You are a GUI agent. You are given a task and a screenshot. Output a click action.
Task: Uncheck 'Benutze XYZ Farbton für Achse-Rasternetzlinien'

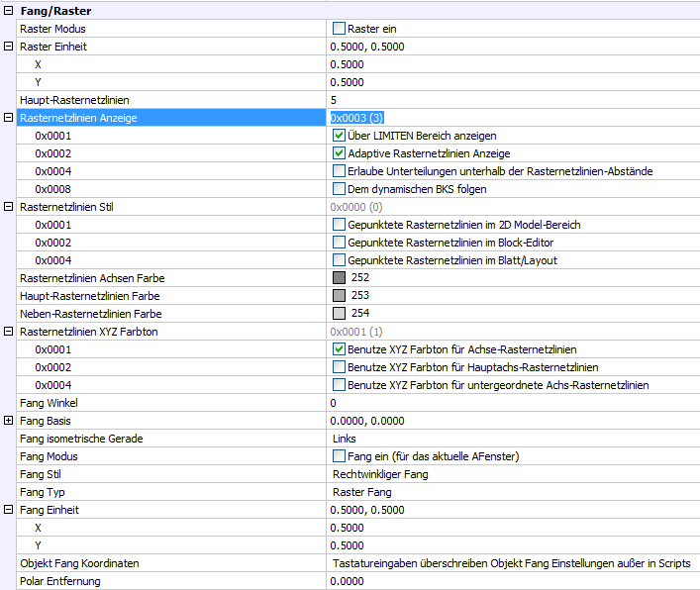tap(340, 349)
